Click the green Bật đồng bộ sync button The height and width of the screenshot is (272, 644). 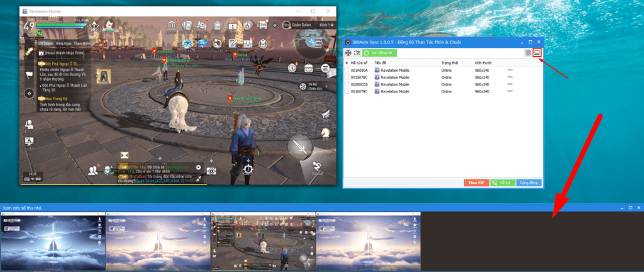click(379, 53)
